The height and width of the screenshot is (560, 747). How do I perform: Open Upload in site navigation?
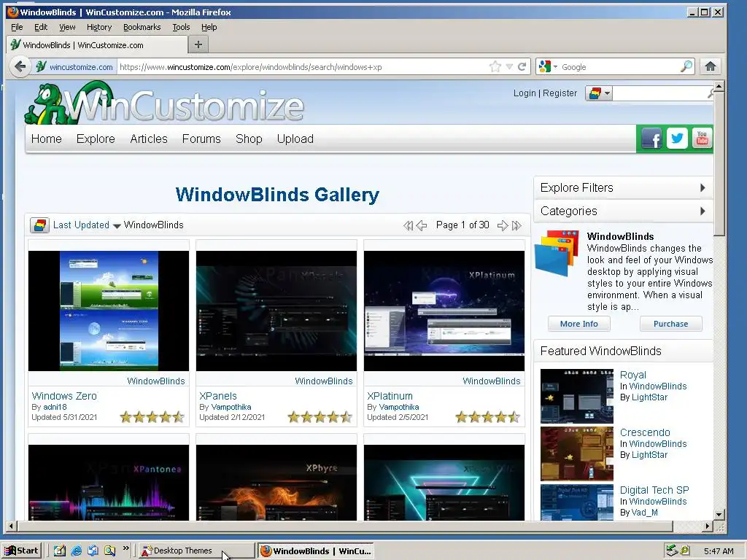(x=295, y=139)
